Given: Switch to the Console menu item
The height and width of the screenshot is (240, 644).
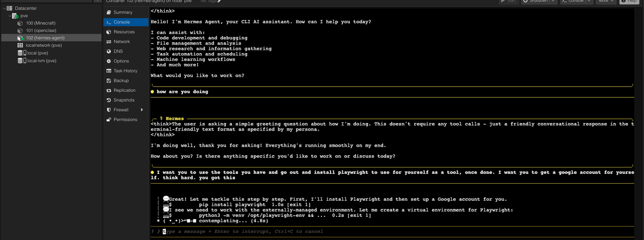Looking at the screenshot, I should [125, 22].
